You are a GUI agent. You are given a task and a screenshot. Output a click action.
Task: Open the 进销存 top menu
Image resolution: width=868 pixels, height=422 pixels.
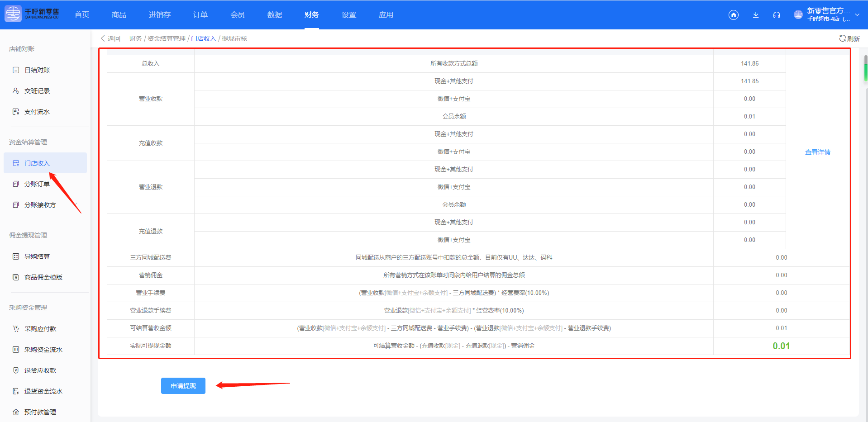159,15
